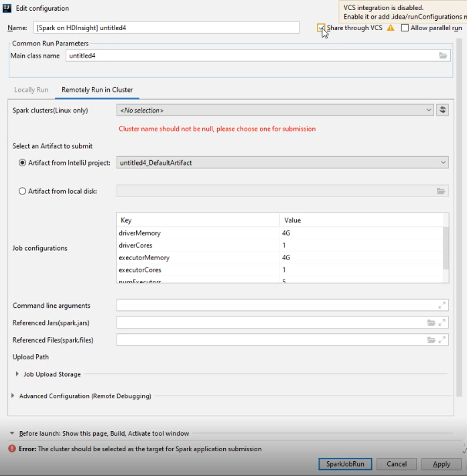
Task: Select driverMemory value 4G cell
Action: pos(361,233)
